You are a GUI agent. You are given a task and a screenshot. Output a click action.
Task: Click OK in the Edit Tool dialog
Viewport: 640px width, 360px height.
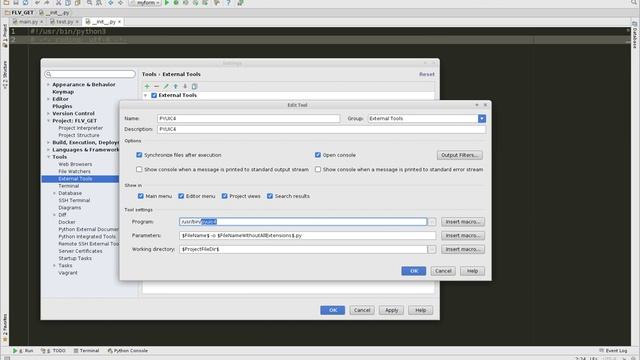413,271
